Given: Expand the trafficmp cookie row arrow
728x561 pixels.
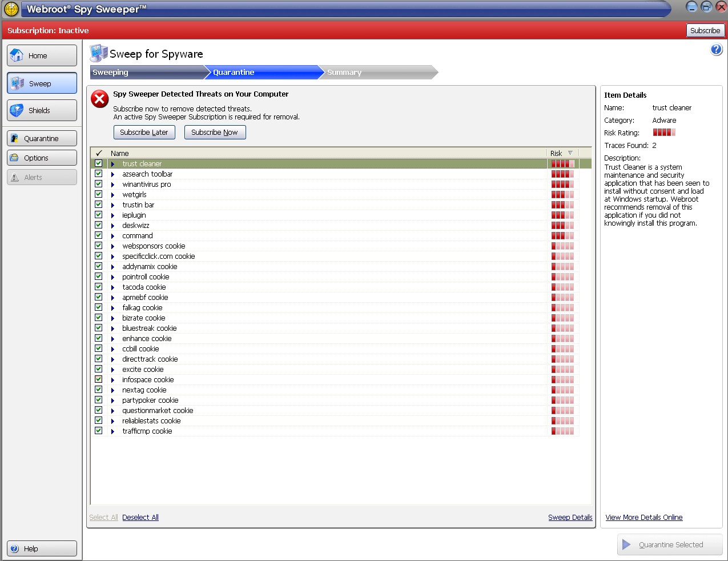Looking at the screenshot, I should click(112, 431).
